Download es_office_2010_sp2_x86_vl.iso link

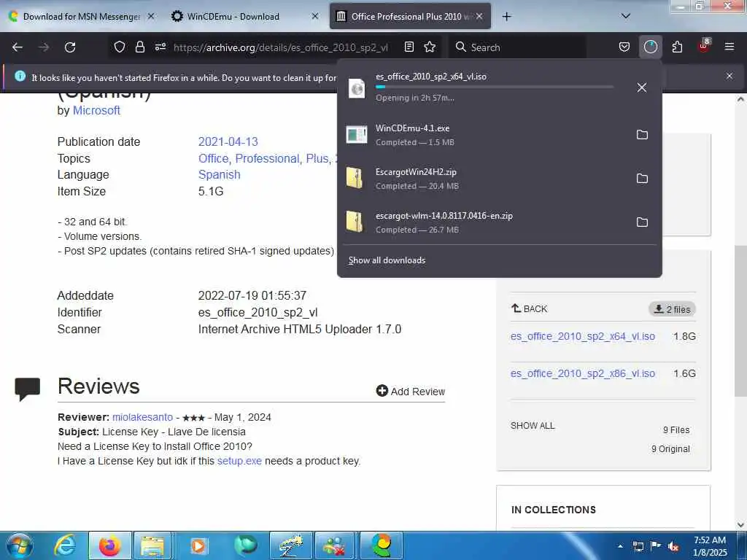583,373
